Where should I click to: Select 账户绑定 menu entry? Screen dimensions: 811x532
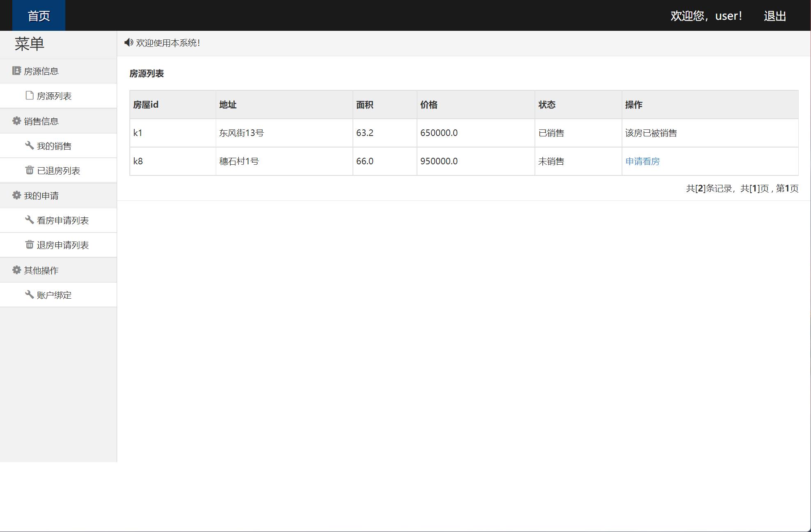pos(54,295)
